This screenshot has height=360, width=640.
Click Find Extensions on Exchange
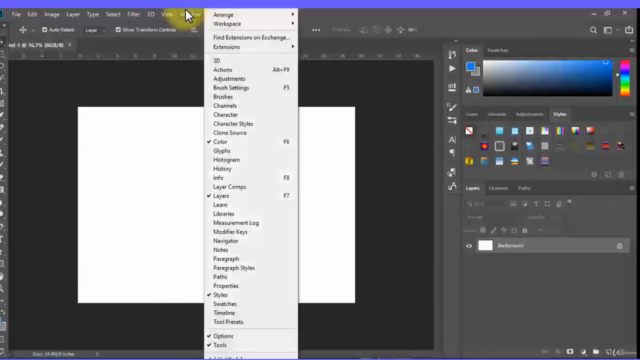[251, 38]
